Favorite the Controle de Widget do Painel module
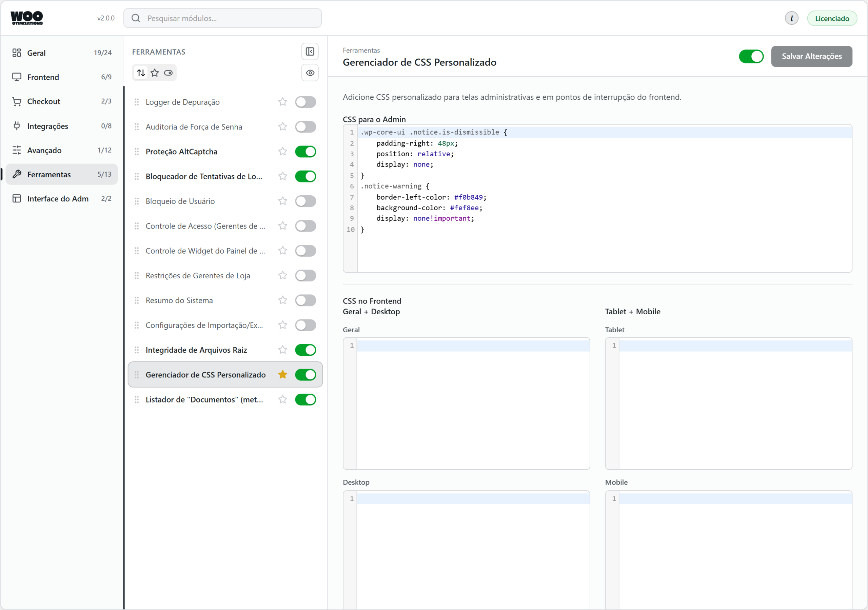The height and width of the screenshot is (610, 868). pyautogui.click(x=282, y=251)
